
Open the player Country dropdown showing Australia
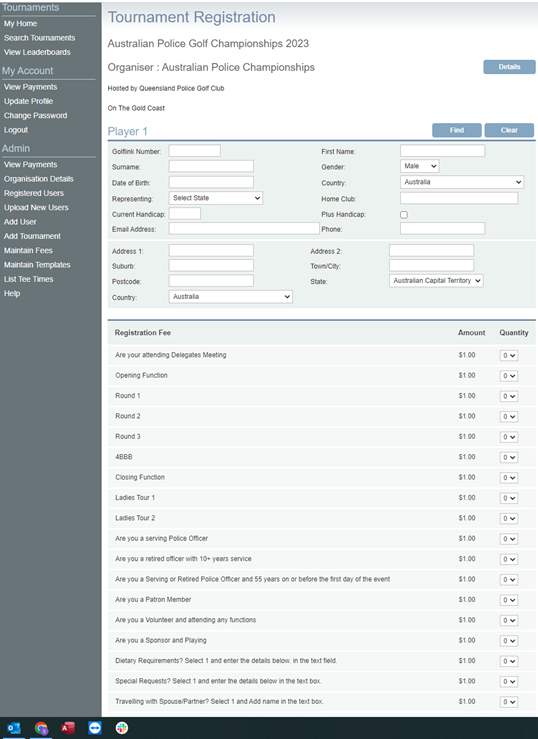[x=462, y=182]
